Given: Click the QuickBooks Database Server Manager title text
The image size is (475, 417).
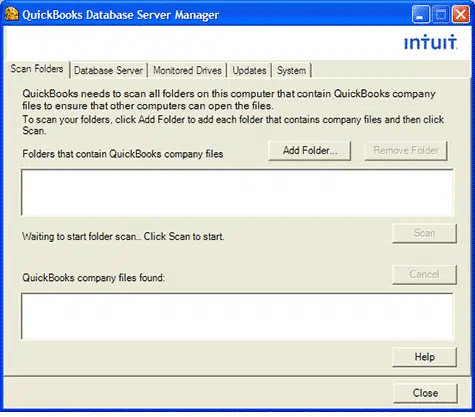Looking at the screenshot, I should (x=121, y=15).
